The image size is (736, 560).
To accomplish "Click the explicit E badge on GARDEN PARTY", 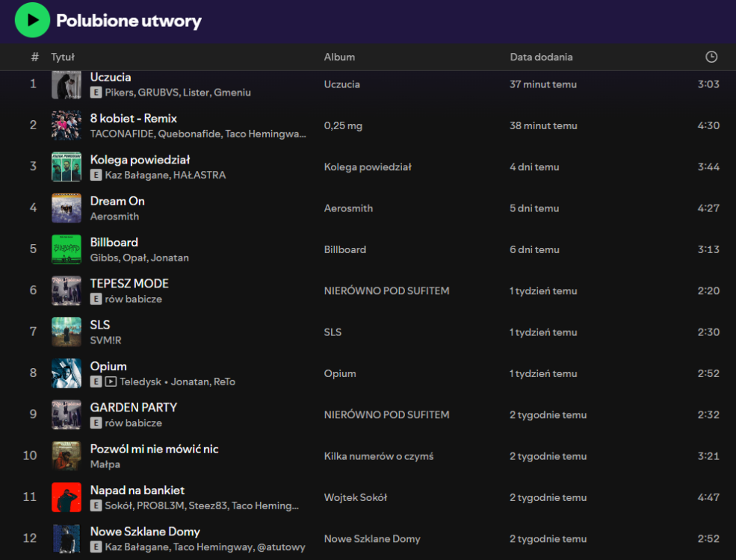I will [96, 423].
